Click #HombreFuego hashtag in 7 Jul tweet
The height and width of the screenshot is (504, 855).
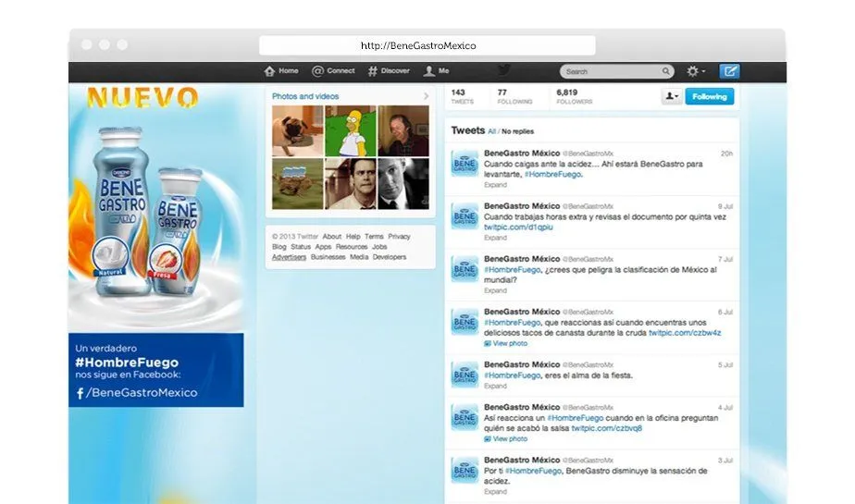512,270
